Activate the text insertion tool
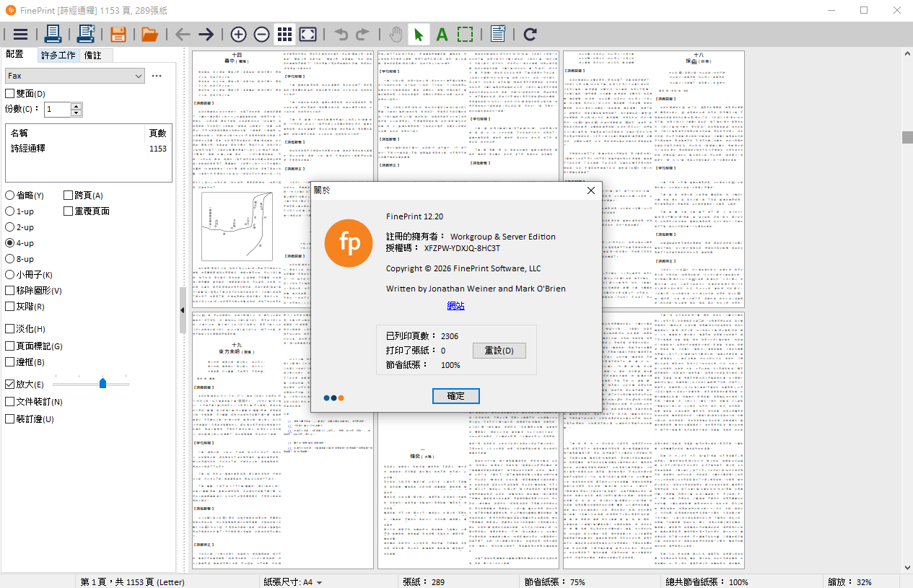 point(442,34)
